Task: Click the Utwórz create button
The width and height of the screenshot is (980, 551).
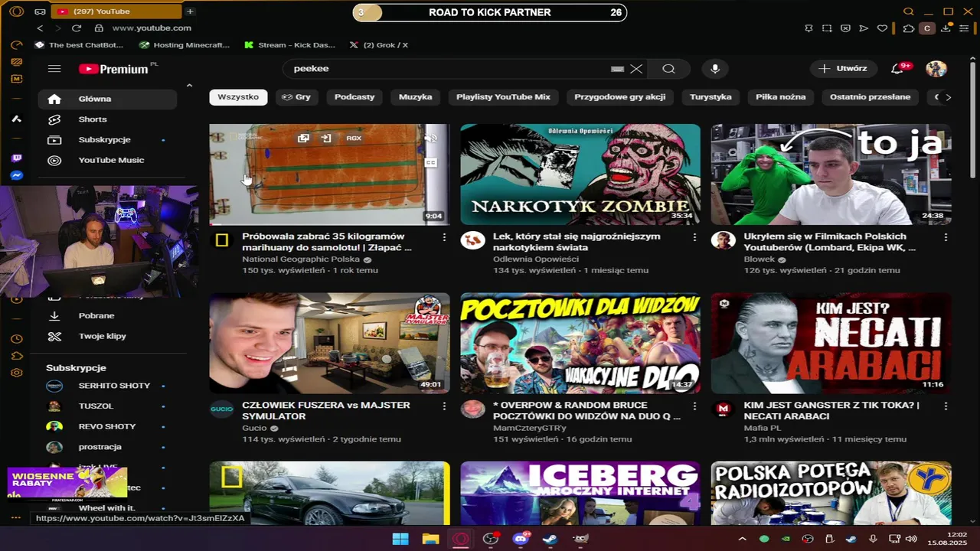Action: point(843,69)
